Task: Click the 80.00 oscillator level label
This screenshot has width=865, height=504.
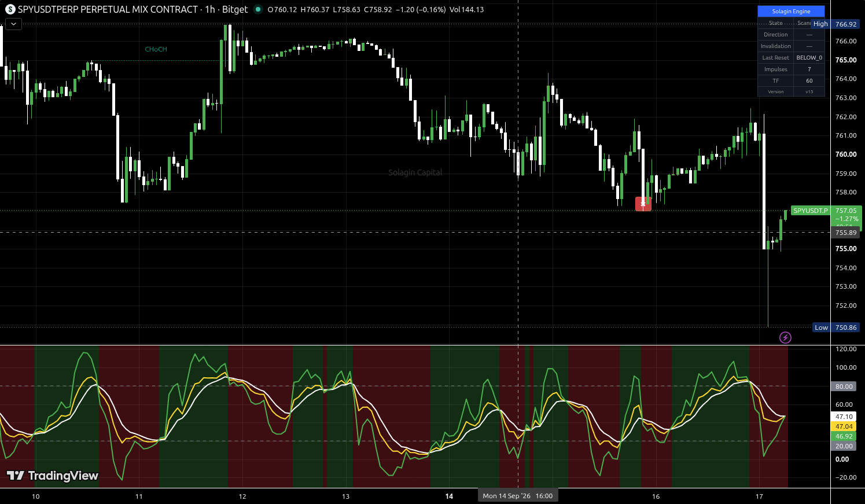Action: (x=844, y=387)
